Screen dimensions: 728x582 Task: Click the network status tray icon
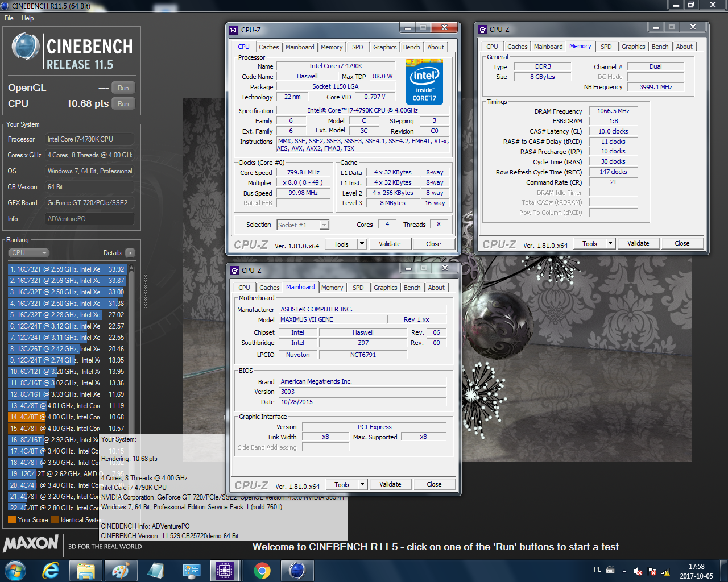(665, 571)
